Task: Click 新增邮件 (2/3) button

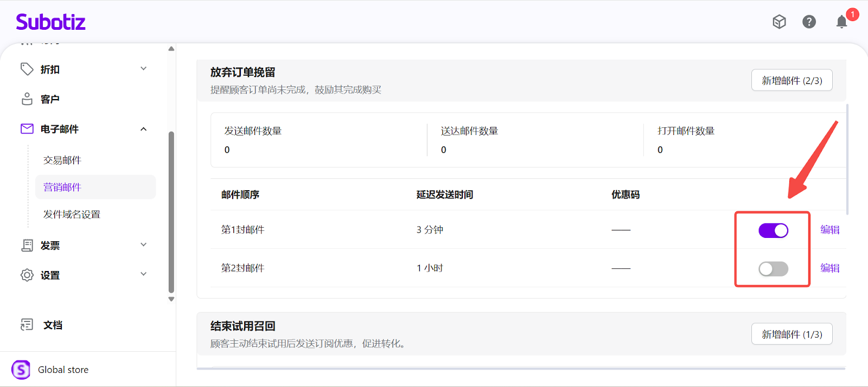Action: pyautogui.click(x=792, y=81)
